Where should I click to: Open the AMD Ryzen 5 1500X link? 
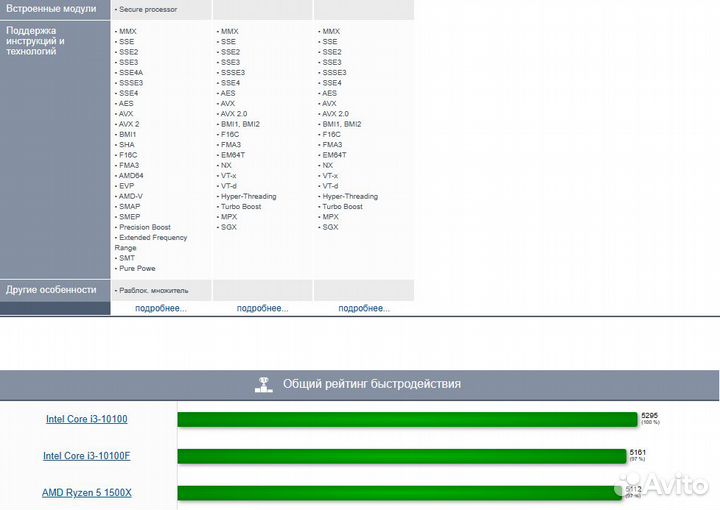click(87, 493)
